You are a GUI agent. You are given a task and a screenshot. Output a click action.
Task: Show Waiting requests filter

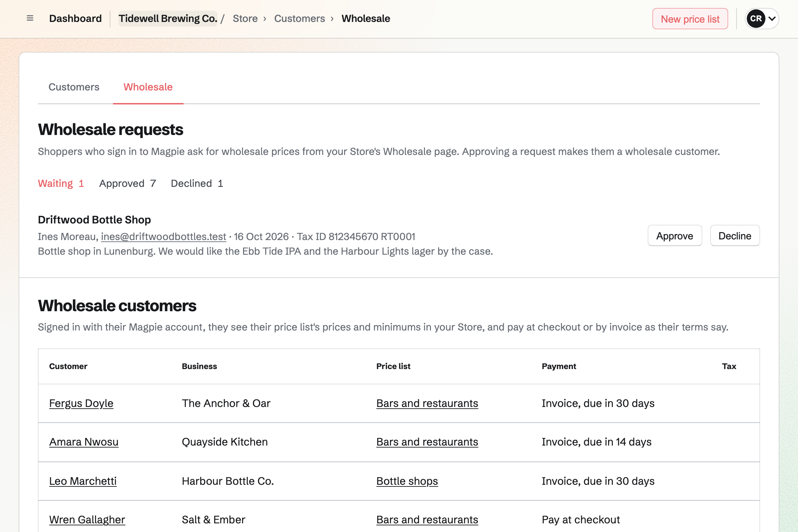[x=61, y=184]
